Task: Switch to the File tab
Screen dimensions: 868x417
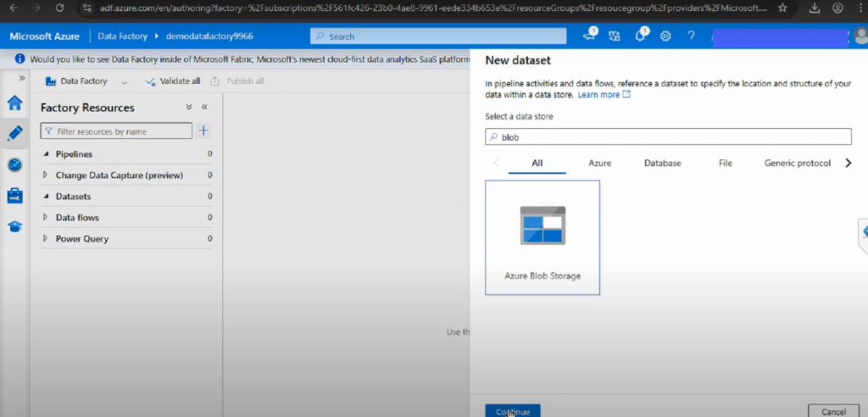Action: 726,164
